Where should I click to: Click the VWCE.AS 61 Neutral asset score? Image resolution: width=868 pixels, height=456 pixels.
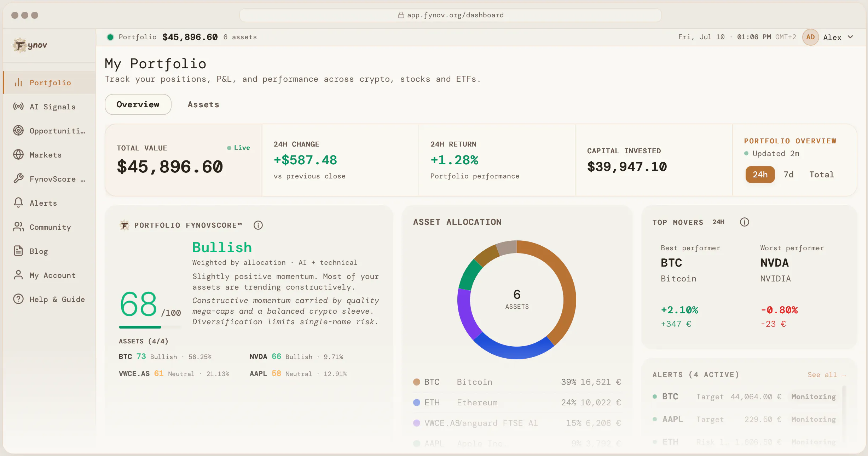coord(174,374)
